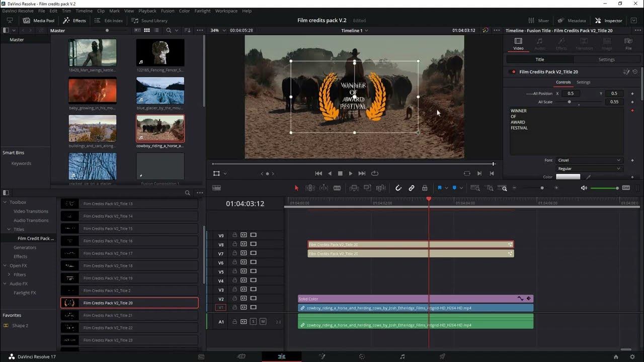644x362 pixels.
Task: Lock video track V8
Action: coord(234,244)
